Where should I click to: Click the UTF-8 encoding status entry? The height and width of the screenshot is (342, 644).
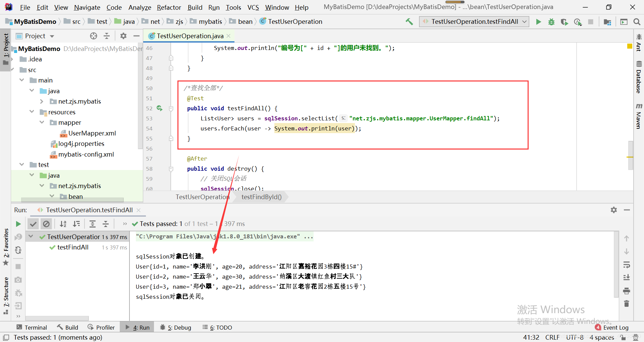575,337
